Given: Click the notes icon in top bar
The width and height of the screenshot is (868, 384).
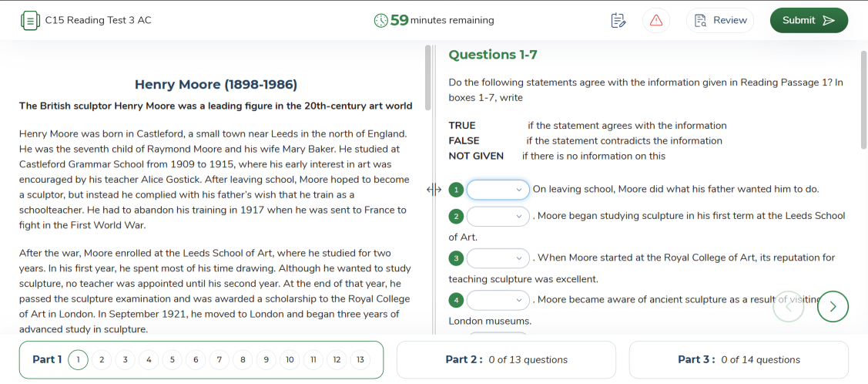Looking at the screenshot, I should tap(618, 21).
